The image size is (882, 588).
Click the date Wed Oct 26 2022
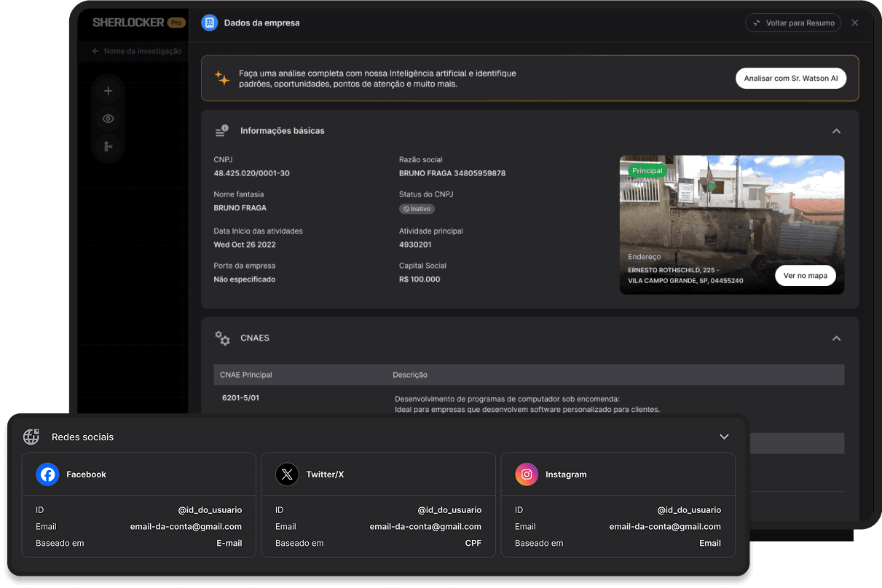click(x=245, y=245)
